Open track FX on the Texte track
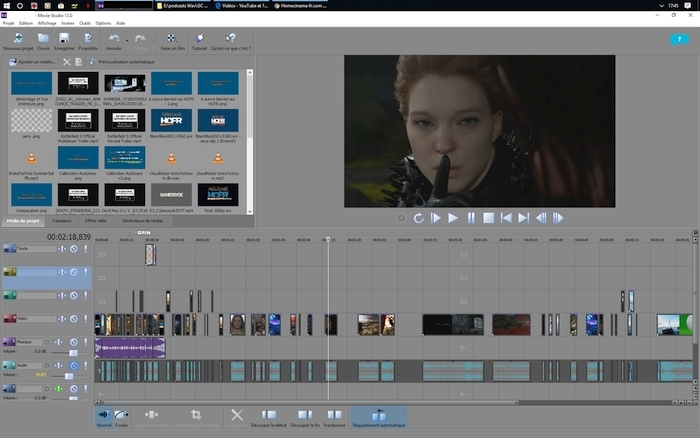 click(62, 249)
